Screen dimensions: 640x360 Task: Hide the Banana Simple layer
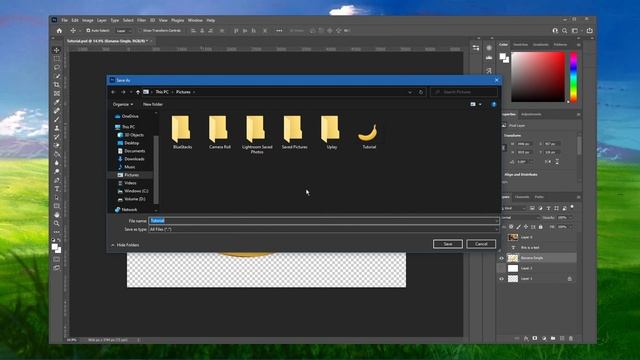pos(502,258)
